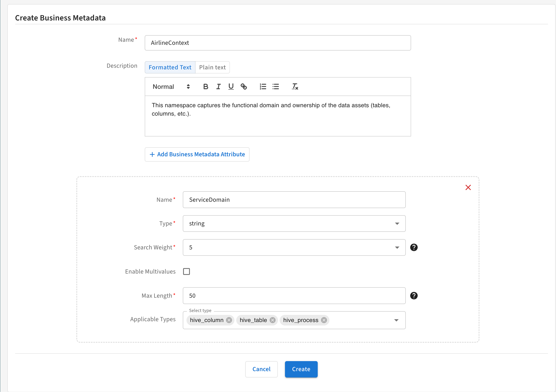Expand the Search Weight dropdown
This screenshot has height=392, width=556.
294,248
